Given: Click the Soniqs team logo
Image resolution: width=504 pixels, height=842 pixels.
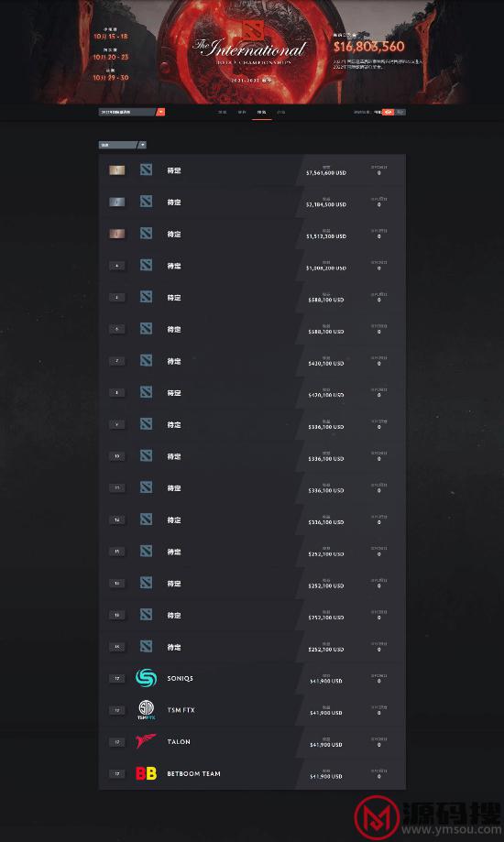Looking at the screenshot, I should [146, 678].
